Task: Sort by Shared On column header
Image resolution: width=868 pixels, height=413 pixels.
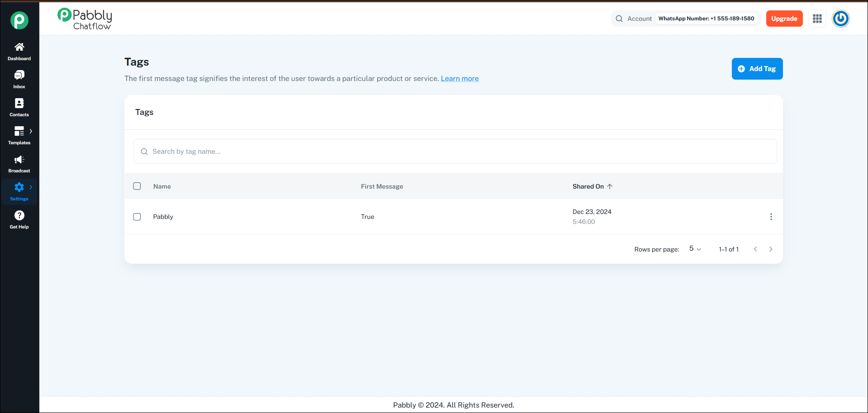Action: click(x=588, y=186)
